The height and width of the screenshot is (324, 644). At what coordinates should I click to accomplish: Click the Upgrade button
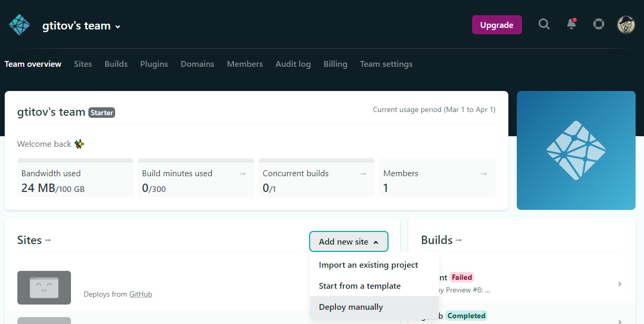click(x=497, y=25)
